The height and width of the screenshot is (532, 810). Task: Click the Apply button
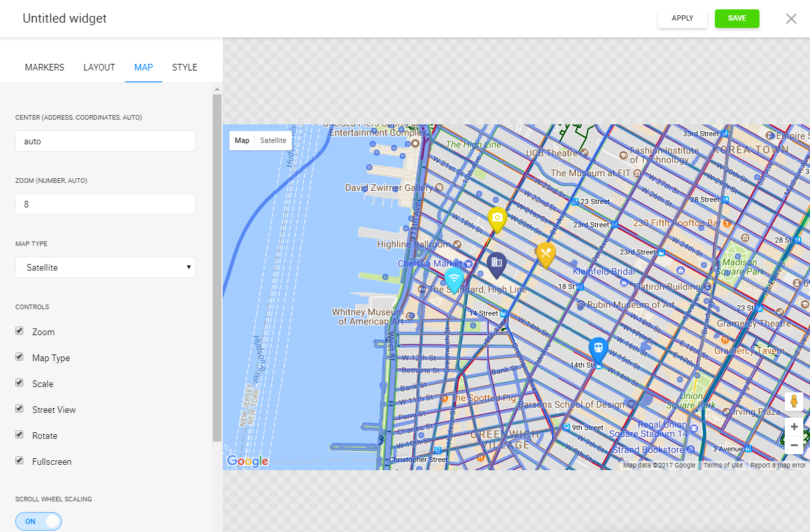[682, 19]
